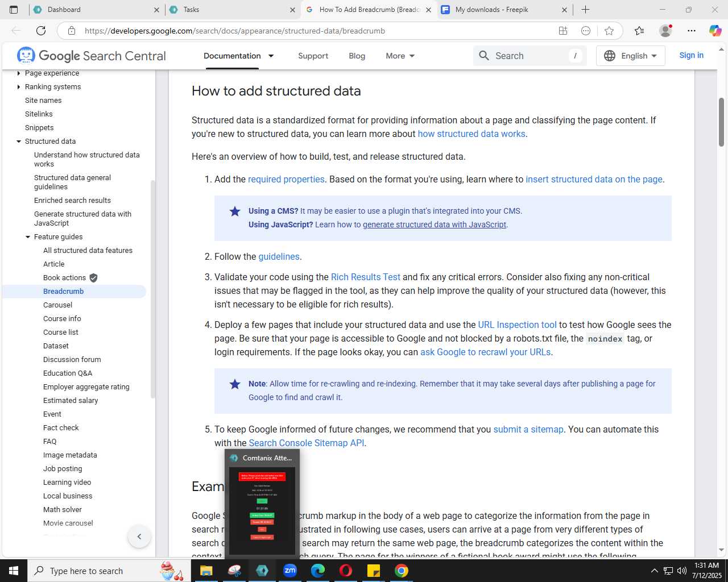This screenshot has height=582, width=728.
Task: Open the English language selector
Action: [x=630, y=56]
